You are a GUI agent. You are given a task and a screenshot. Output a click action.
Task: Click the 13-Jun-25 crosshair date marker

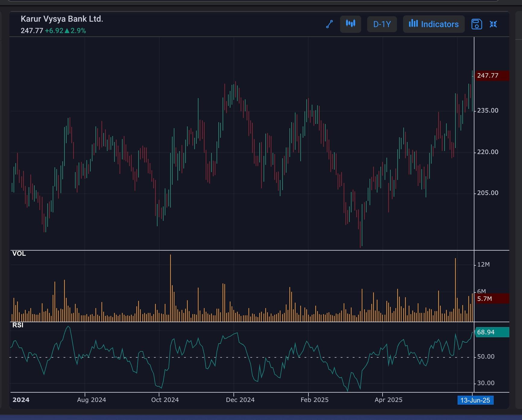(x=475, y=400)
